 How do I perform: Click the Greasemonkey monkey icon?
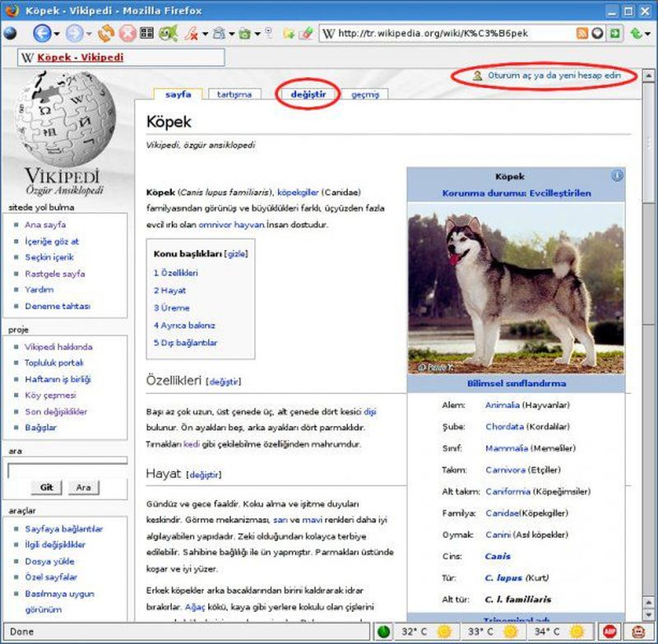637,632
